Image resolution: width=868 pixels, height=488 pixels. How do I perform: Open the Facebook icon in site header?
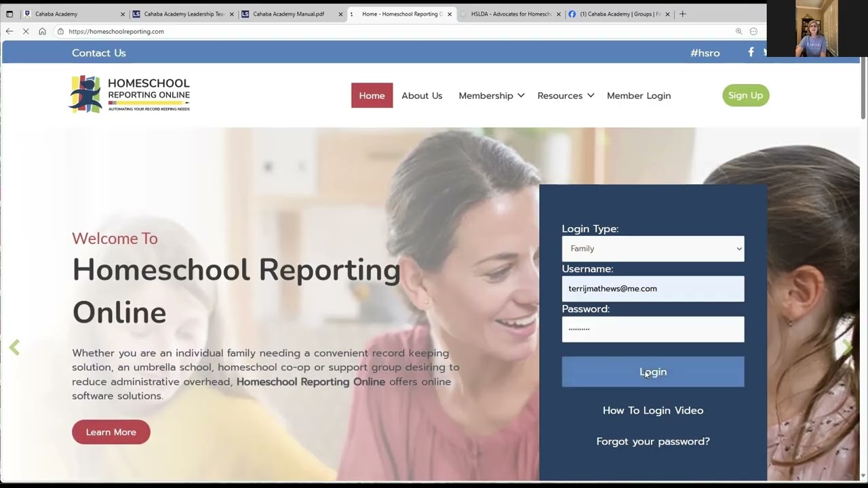coord(751,52)
